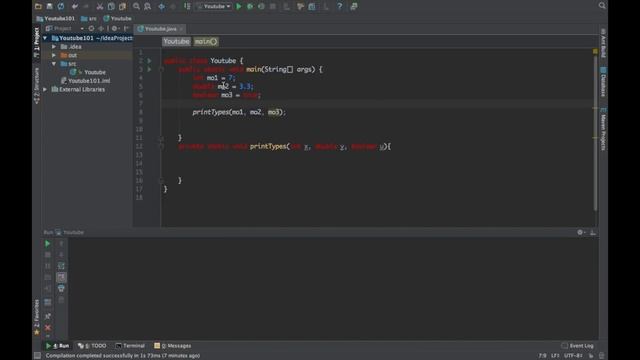Click the Cut scissors icon

tap(100, 6)
